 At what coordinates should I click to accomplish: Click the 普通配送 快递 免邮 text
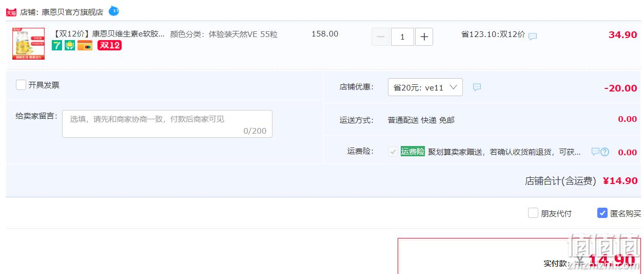tap(421, 120)
